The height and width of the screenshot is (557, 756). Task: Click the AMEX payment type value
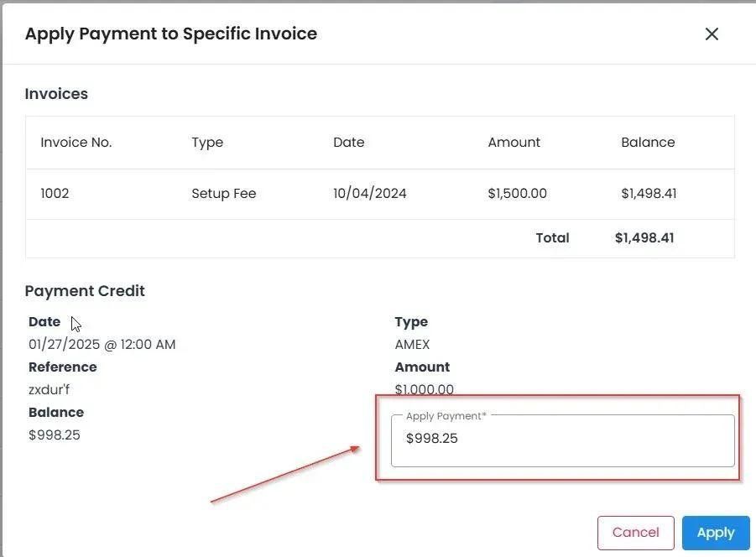(x=412, y=345)
